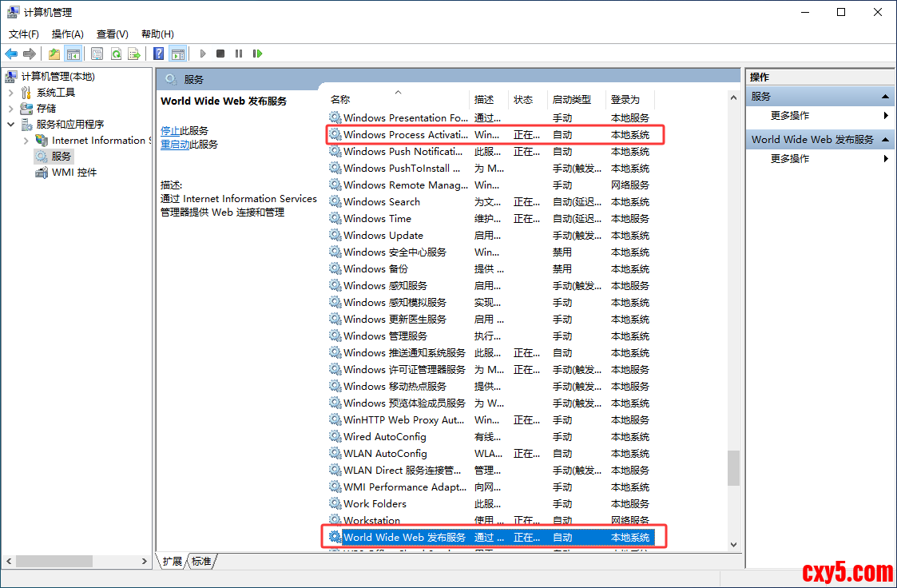Click gear icon of WLAN AutoConfig service
The image size is (897, 588).
coord(335,453)
